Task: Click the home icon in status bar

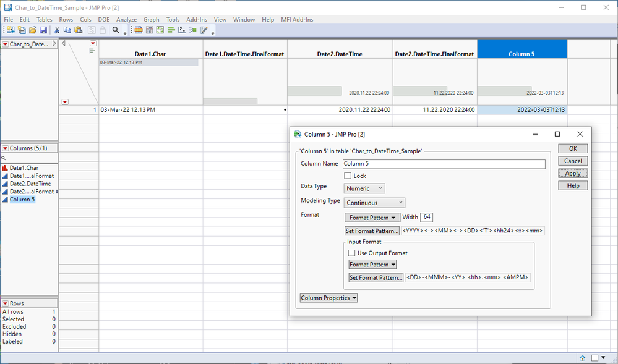Action: 582,357
